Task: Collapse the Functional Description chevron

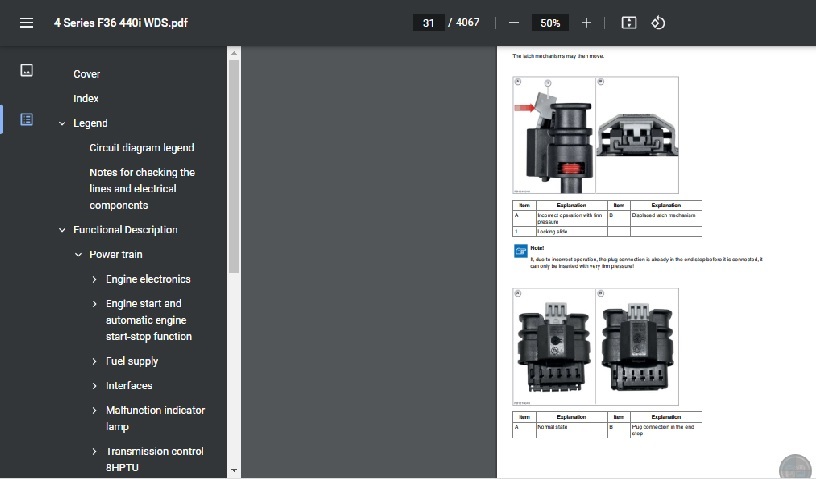Action: click(x=62, y=230)
